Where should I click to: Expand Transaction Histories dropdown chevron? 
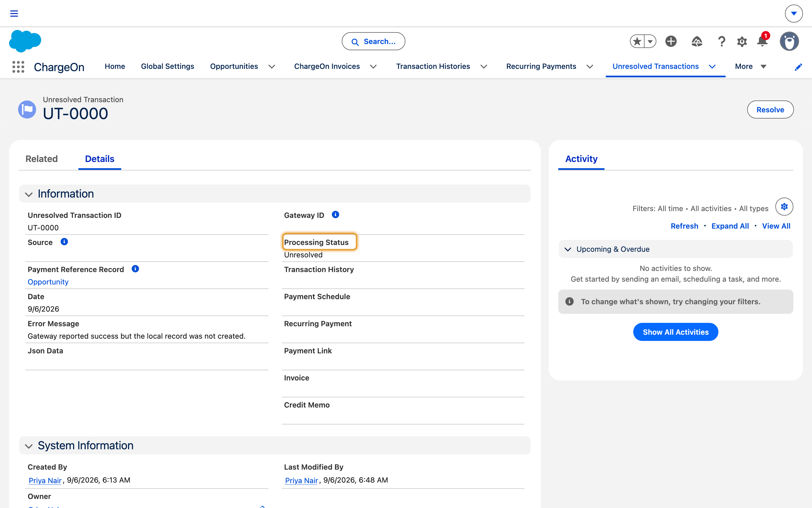click(x=484, y=67)
